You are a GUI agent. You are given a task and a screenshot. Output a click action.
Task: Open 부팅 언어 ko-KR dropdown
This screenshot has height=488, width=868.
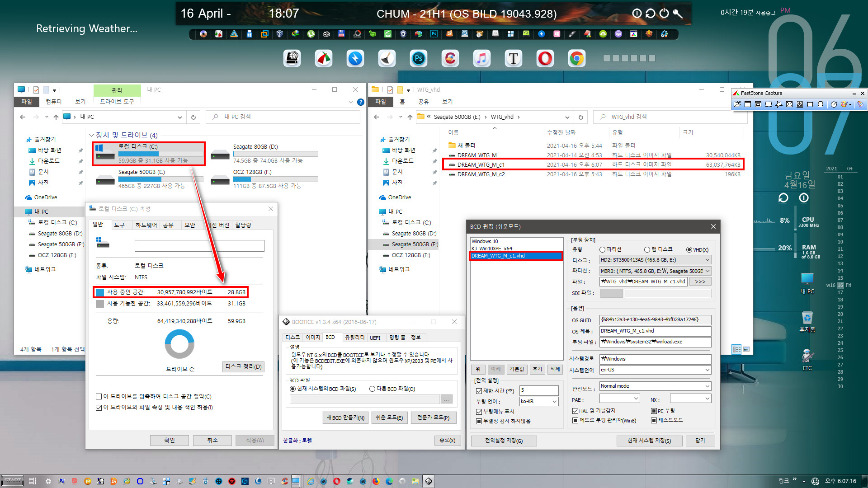tap(539, 401)
